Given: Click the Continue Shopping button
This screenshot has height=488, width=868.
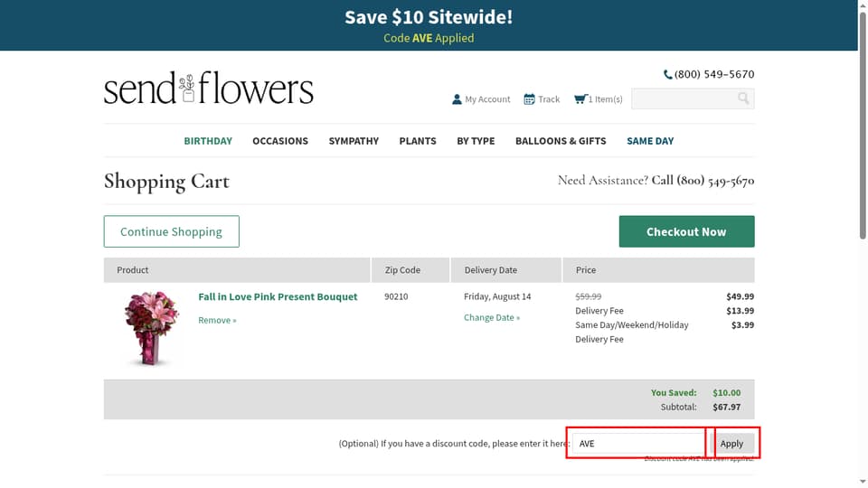Looking at the screenshot, I should tap(172, 231).
